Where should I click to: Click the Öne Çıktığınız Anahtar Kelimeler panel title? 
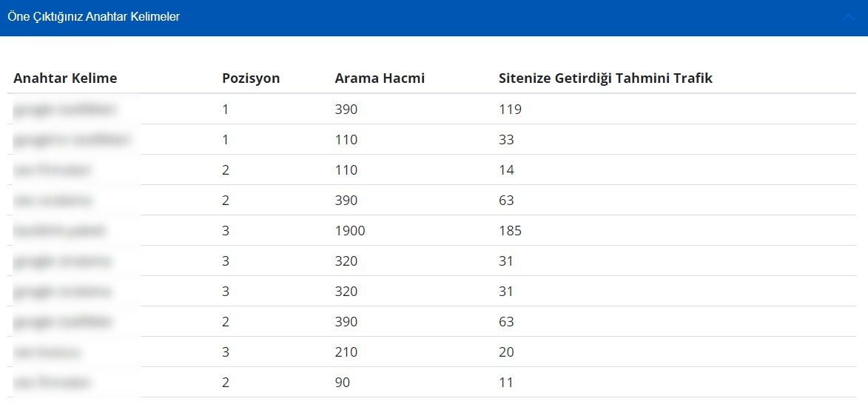(93, 17)
